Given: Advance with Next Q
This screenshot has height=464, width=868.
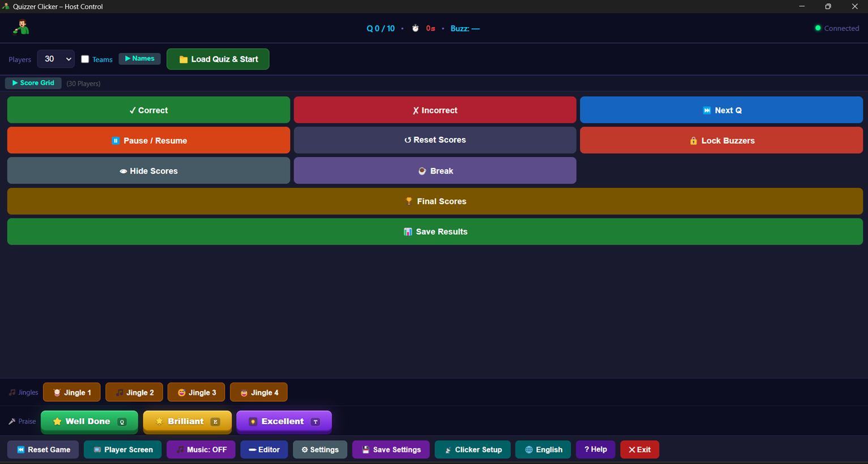Looking at the screenshot, I should pos(721,110).
